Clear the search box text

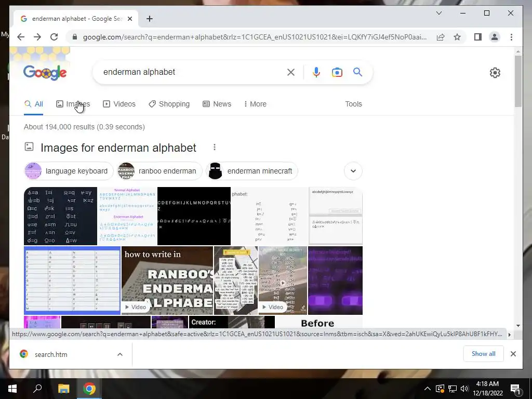291,72
